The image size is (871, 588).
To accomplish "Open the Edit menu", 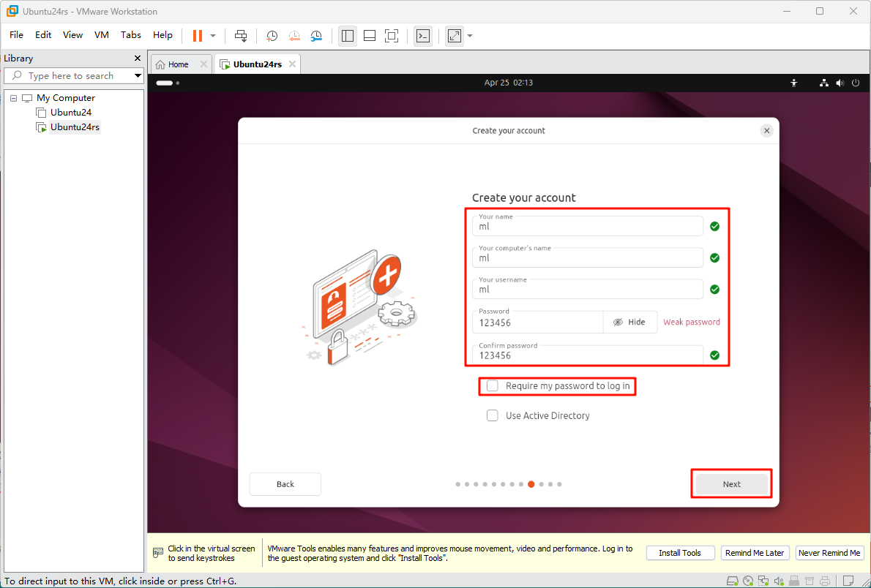I will (42, 35).
